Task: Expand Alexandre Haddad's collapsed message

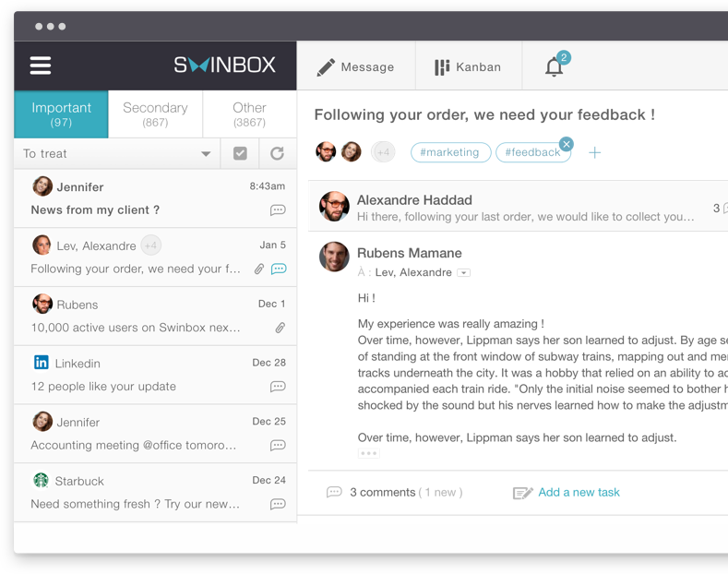Action: tap(518, 207)
